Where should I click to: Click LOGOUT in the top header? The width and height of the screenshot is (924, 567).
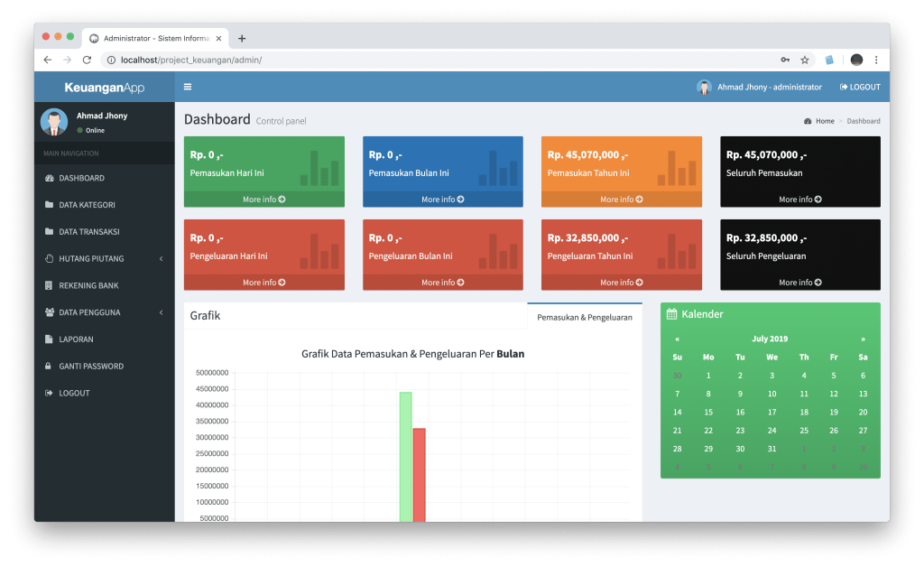[859, 87]
